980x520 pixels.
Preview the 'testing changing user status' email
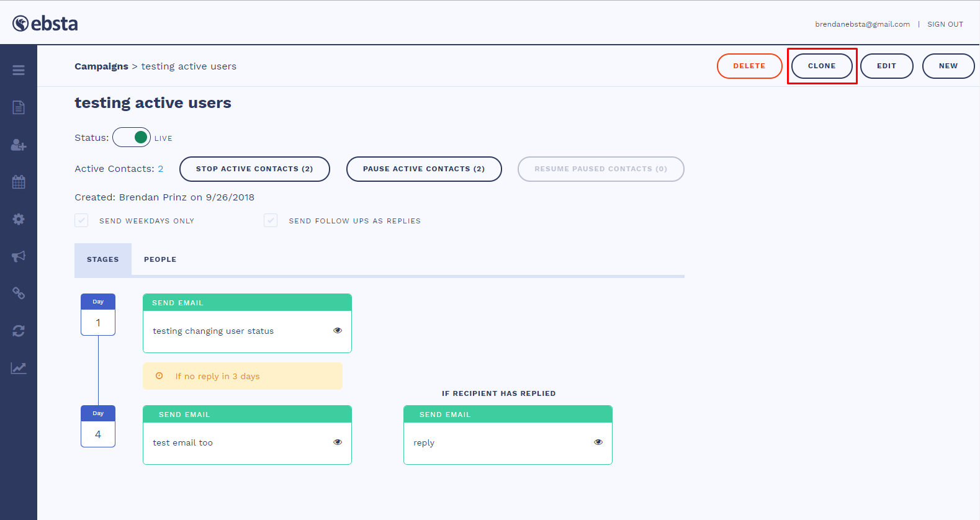click(x=338, y=330)
